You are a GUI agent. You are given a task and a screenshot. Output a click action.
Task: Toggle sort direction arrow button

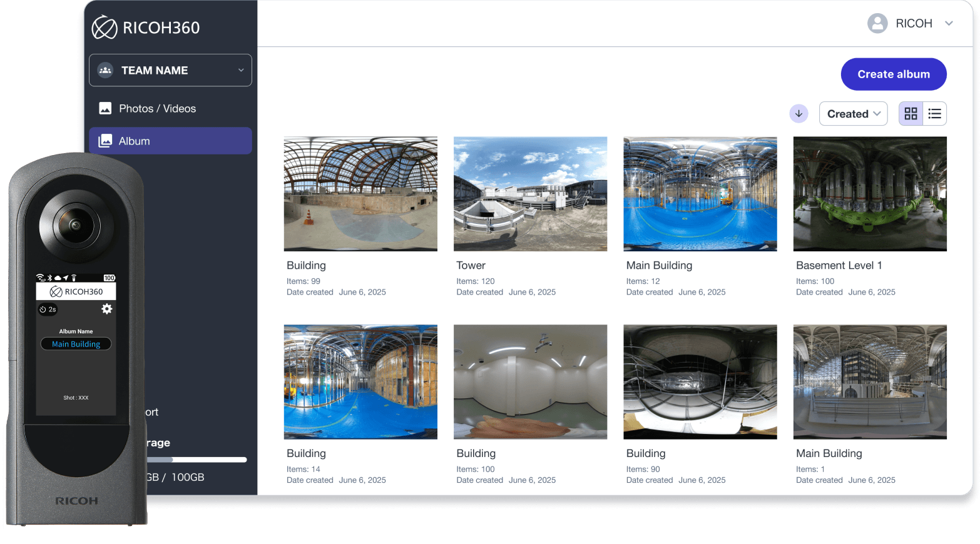[x=799, y=114]
